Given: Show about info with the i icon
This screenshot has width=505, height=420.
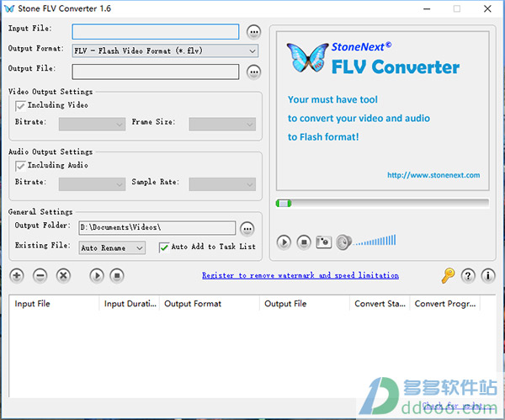Looking at the screenshot, I should pos(488,276).
